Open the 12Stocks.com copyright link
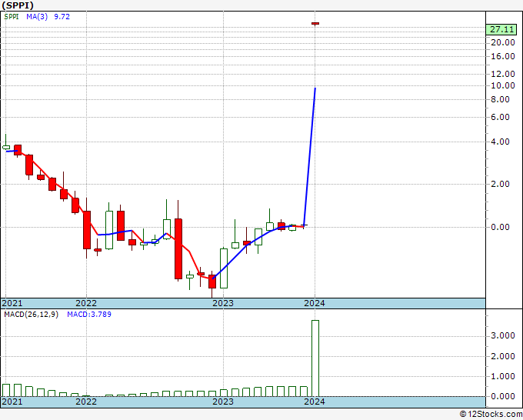The image size is (523, 420). (x=491, y=415)
